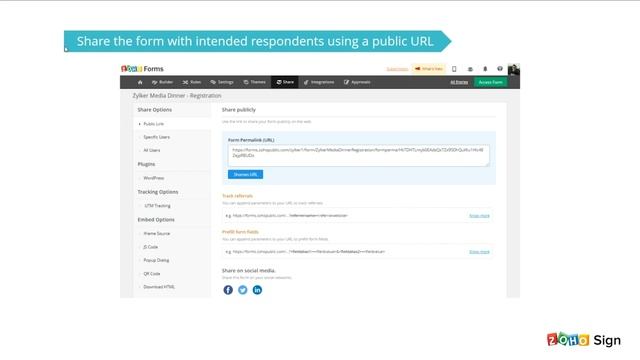640x360 pixels.
Task: Click the What's New megaphone button
Action: pos(429,69)
